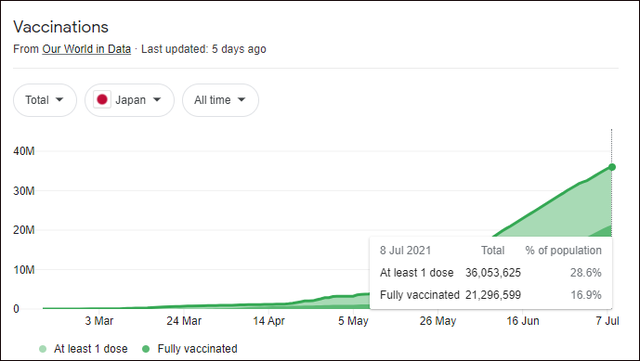
Task: Click the 30M y-axis label
Action: (24, 191)
